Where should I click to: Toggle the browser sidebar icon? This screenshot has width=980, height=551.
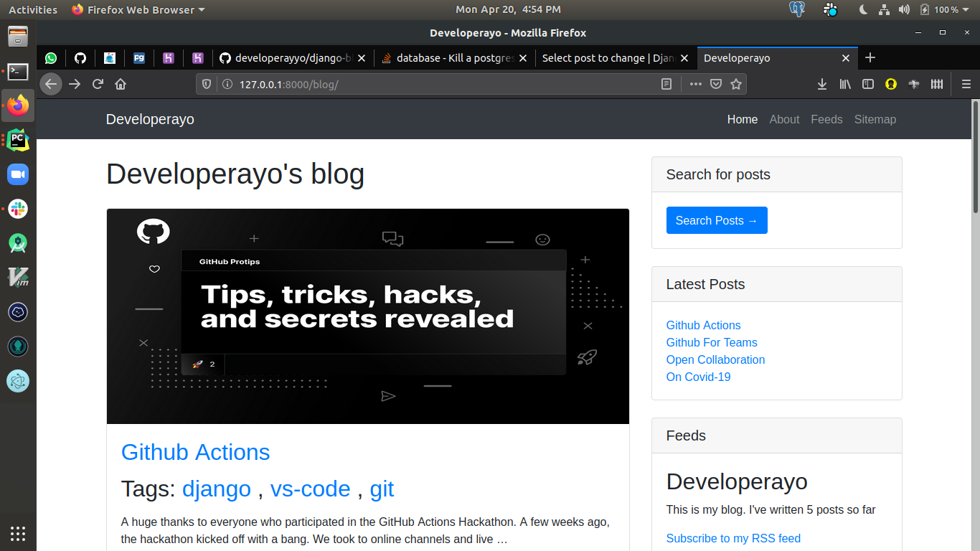pos(867,84)
